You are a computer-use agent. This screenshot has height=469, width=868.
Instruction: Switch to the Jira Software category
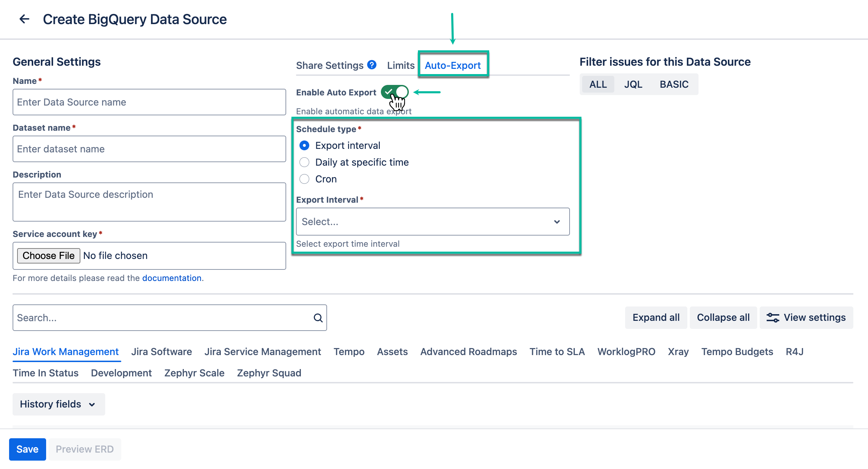coord(161,352)
